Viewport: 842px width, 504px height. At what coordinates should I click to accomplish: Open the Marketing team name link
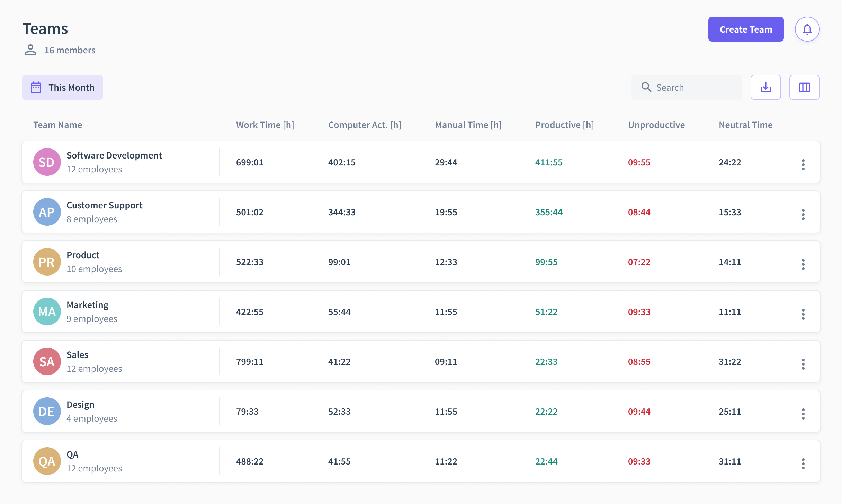[x=87, y=305]
